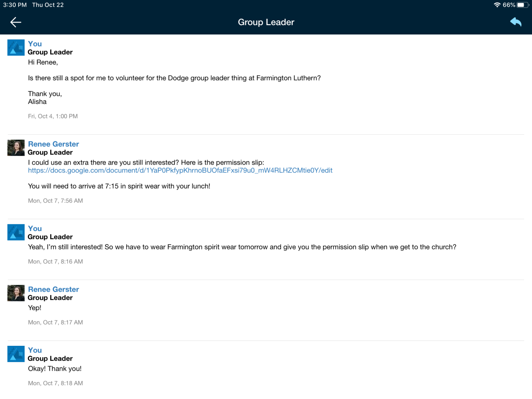The width and height of the screenshot is (532, 399).
Task: Tap the Wi-Fi status icon
Action: coord(497,5)
